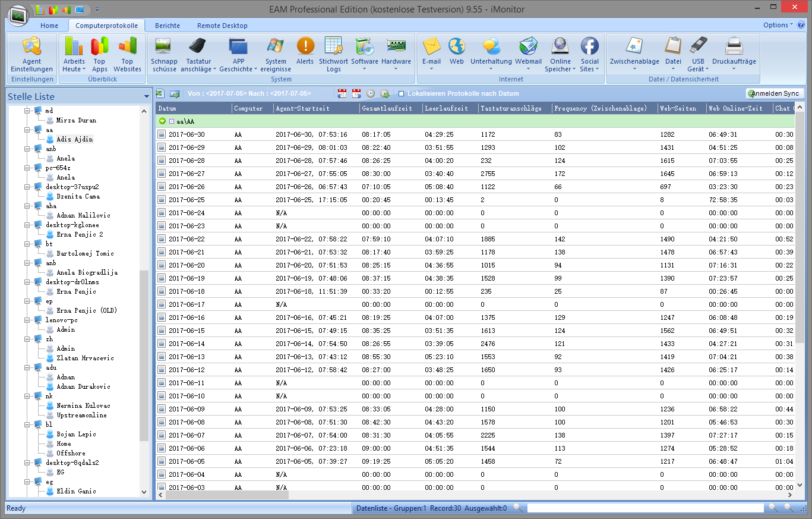Image resolution: width=812 pixels, height=519 pixels.
Task: Open the Stelle Liste dropdown arrow
Action: point(146,97)
